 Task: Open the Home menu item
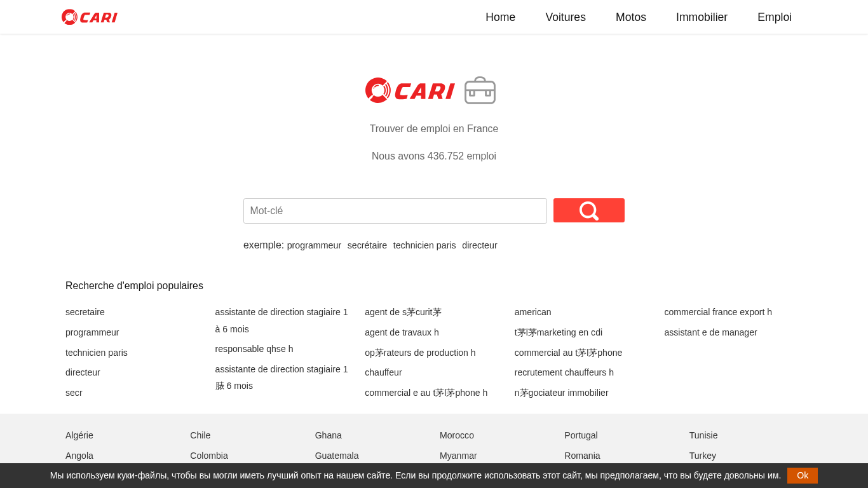[x=501, y=17]
